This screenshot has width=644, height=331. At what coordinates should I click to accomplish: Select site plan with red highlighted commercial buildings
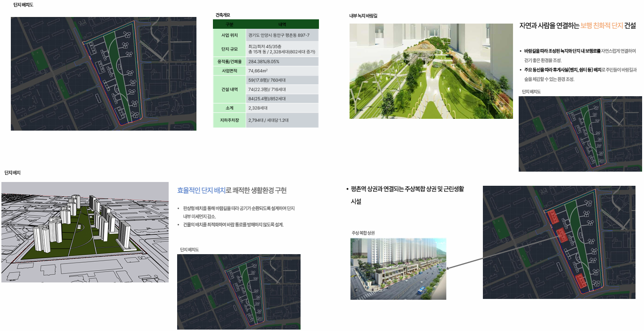560,242
